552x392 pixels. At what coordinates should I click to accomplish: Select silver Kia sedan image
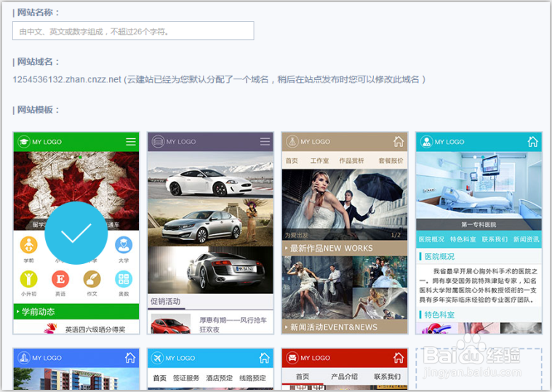pyautogui.click(x=210, y=222)
